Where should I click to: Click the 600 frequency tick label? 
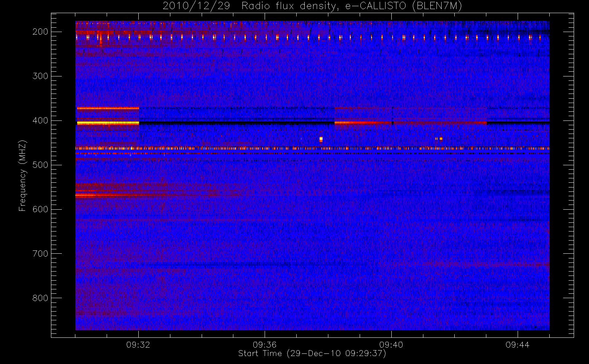pos(40,209)
